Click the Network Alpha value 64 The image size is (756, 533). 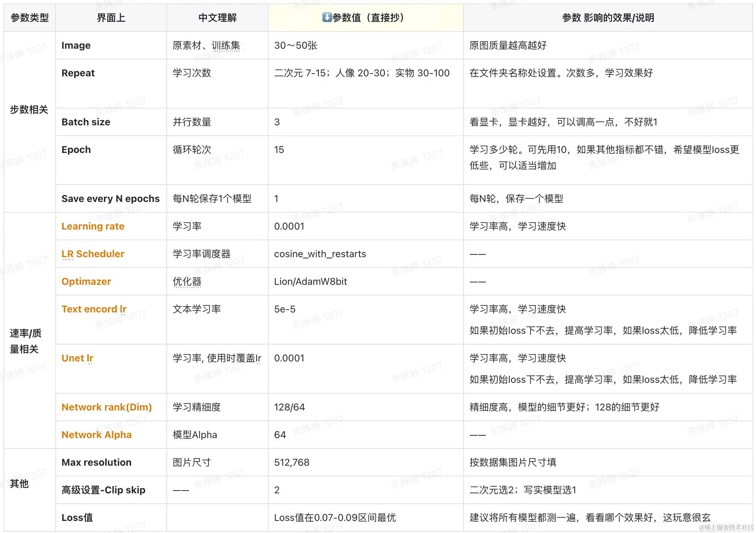280,435
